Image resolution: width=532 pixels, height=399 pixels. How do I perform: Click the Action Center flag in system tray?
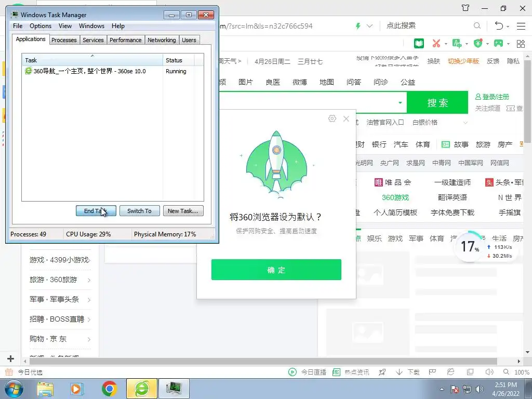(454, 389)
